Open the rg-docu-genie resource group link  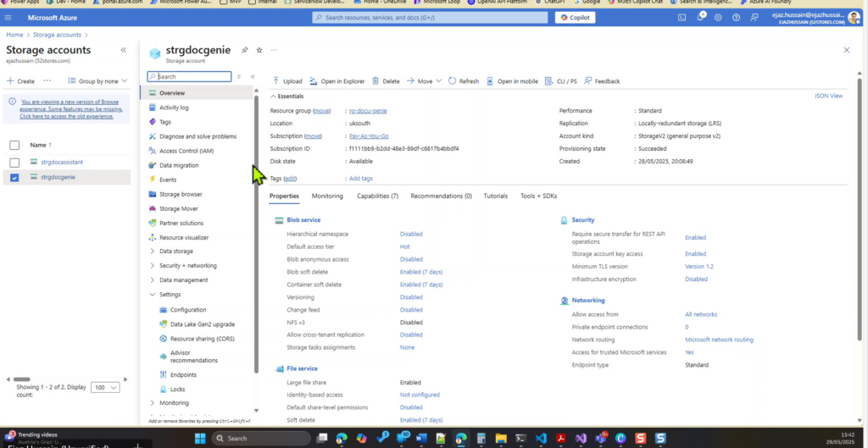point(368,111)
